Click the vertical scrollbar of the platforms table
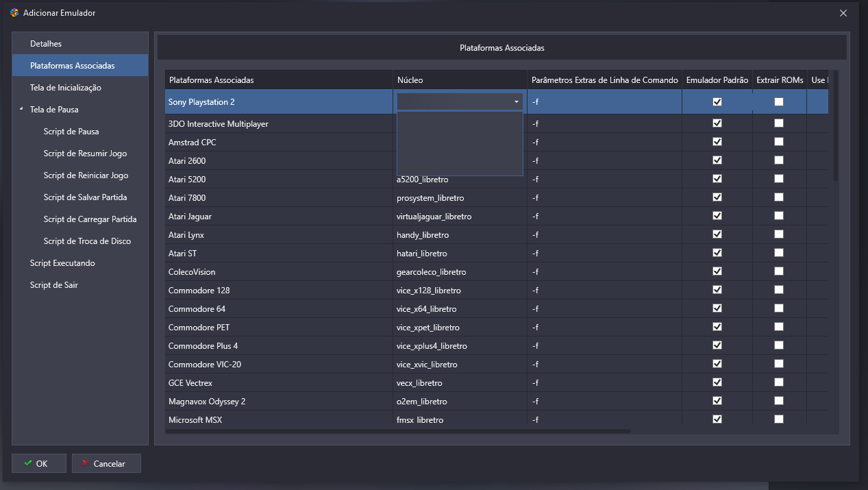Screen dimensions: 868x490 (835, 125)
